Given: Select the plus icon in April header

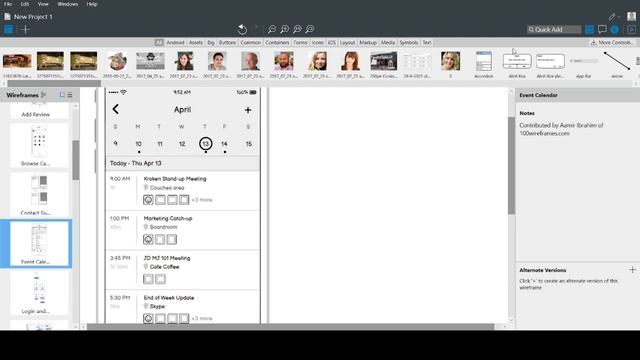Looking at the screenshot, I should click(248, 110).
